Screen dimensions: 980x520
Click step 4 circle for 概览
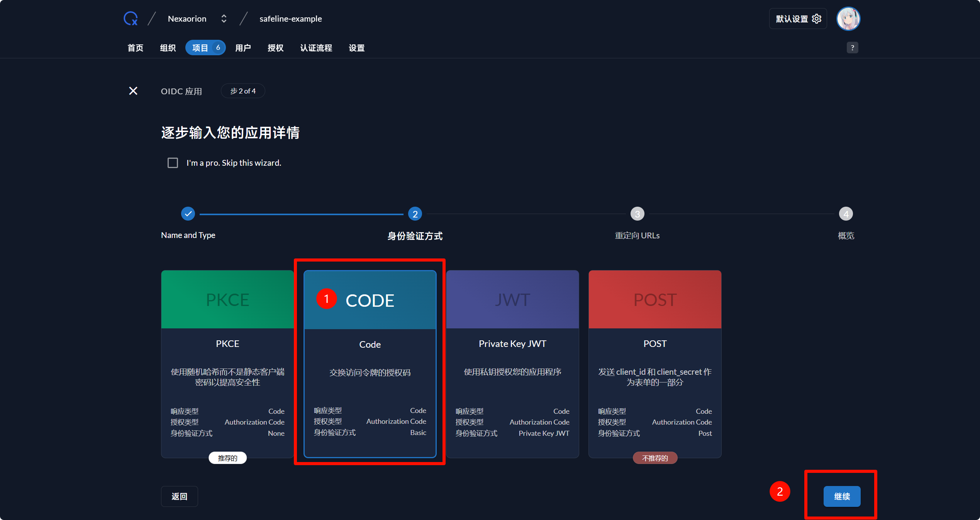pos(846,214)
